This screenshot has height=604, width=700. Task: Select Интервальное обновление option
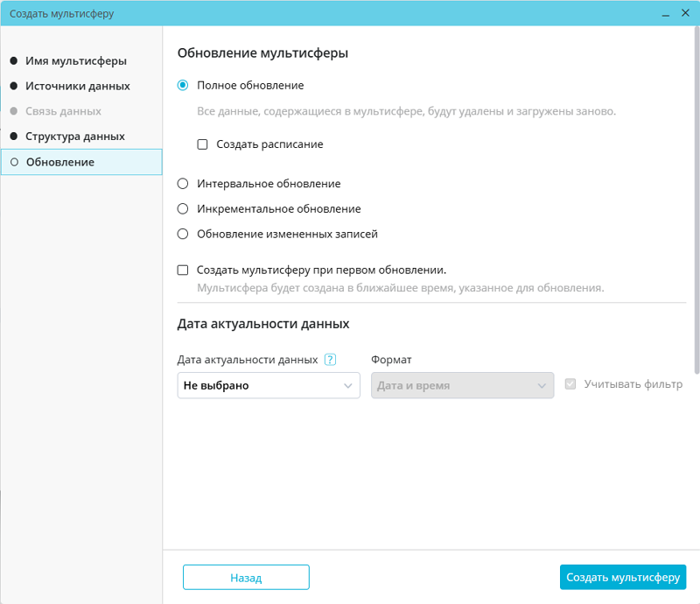[x=183, y=184]
